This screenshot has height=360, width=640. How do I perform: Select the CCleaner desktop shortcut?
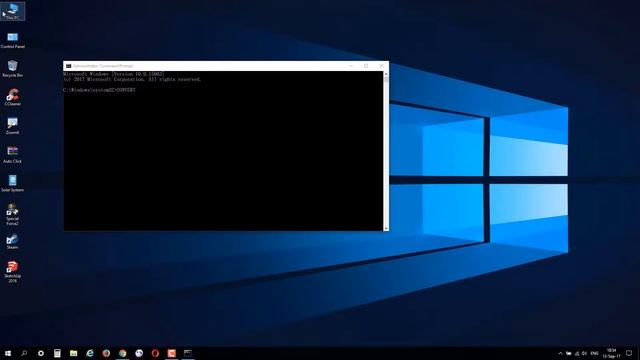[12, 98]
